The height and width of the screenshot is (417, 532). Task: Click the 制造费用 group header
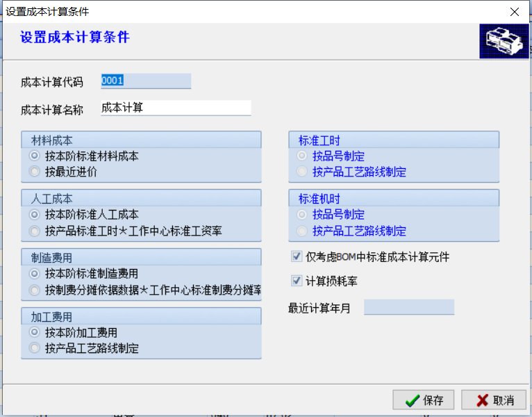(x=141, y=257)
